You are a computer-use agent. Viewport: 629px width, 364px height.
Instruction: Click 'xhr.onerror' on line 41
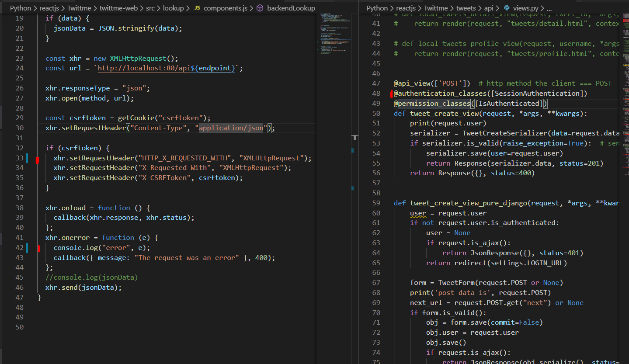click(67, 237)
